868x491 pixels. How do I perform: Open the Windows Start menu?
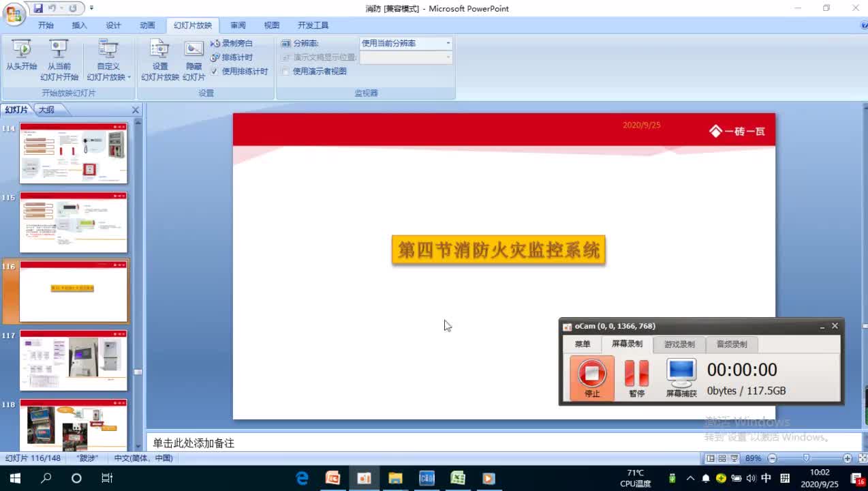click(14, 478)
